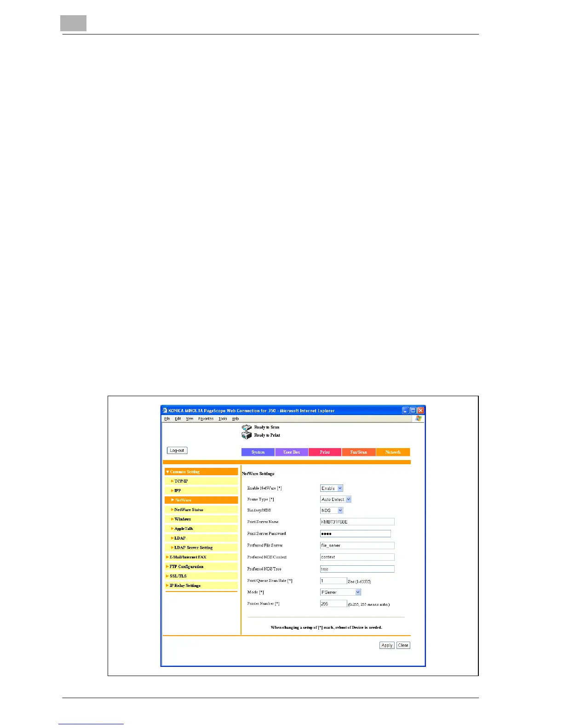Click the Ready to Scan scanner icon
Image resolution: width=563 pixels, height=728 pixels.
pyautogui.click(x=247, y=427)
